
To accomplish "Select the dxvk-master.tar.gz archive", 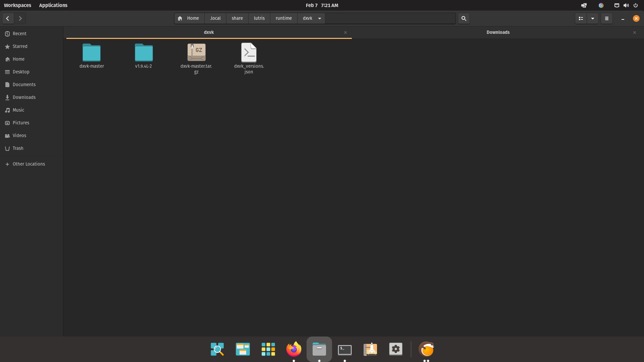I will (196, 59).
